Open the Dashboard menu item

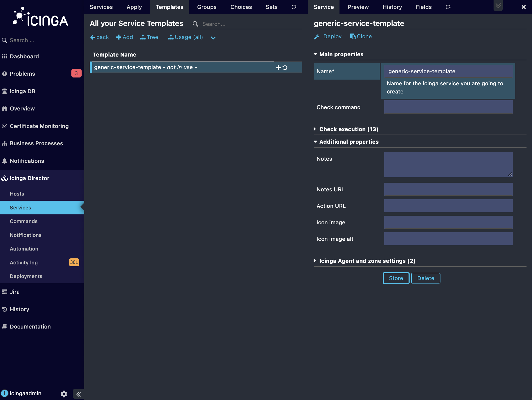pos(24,56)
